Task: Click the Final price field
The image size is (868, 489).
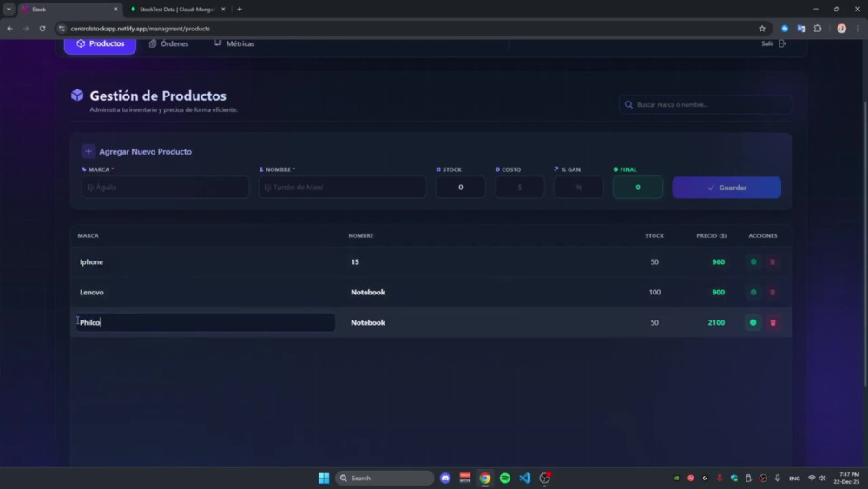Action: 638,188
